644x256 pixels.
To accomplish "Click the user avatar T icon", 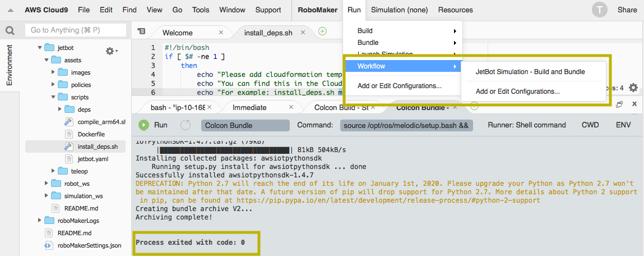I will pyautogui.click(x=600, y=10).
